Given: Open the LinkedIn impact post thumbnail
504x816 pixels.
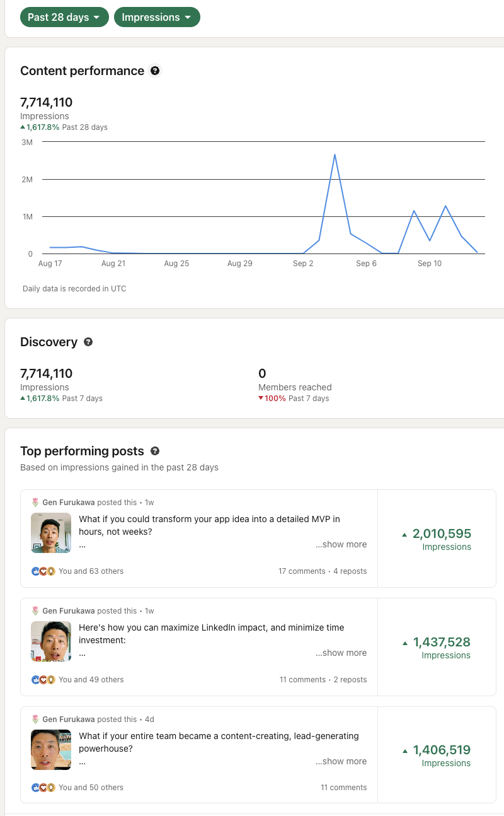Looking at the screenshot, I should point(51,641).
